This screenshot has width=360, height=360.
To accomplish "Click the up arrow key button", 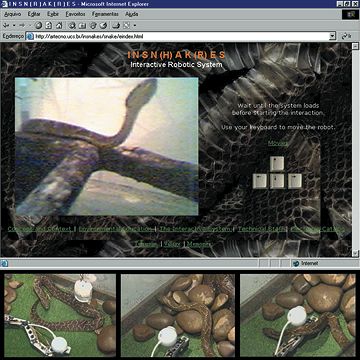I will pos(277,164).
